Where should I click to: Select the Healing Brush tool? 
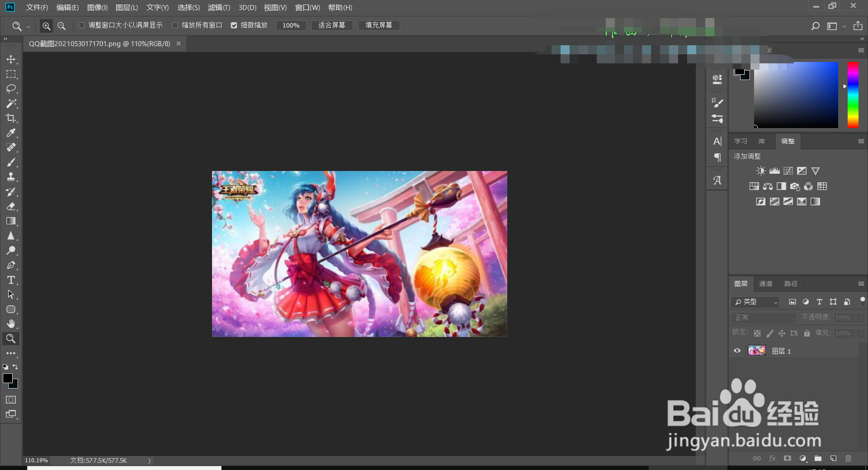(11, 147)
